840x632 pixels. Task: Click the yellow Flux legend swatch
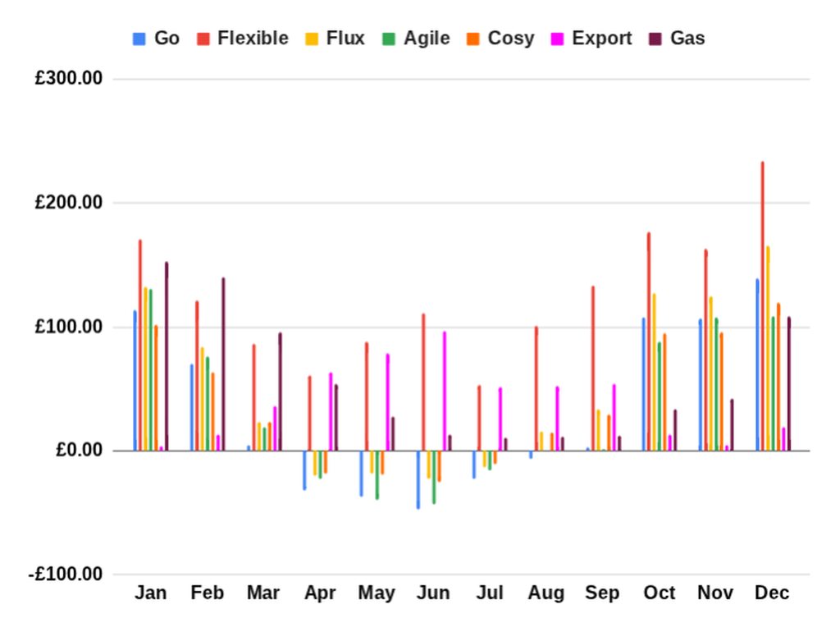pyautogui.click(x=311, y=39)
